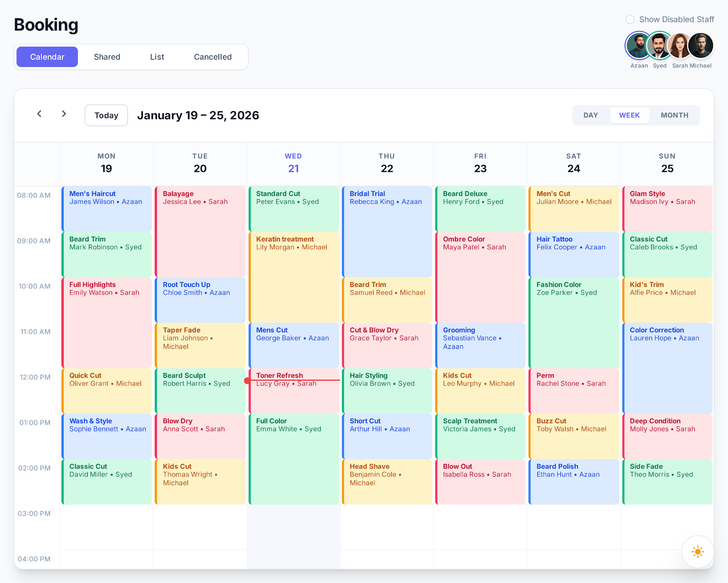Click Sarah's profile avatar

click(680, 45)
